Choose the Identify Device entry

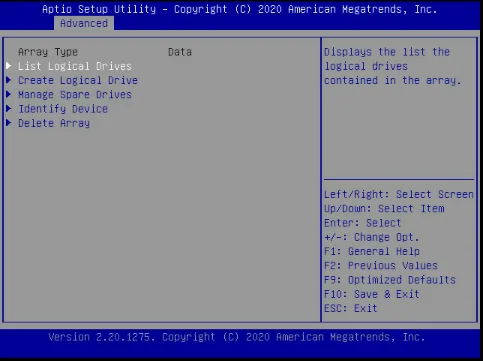coord(63,109)
